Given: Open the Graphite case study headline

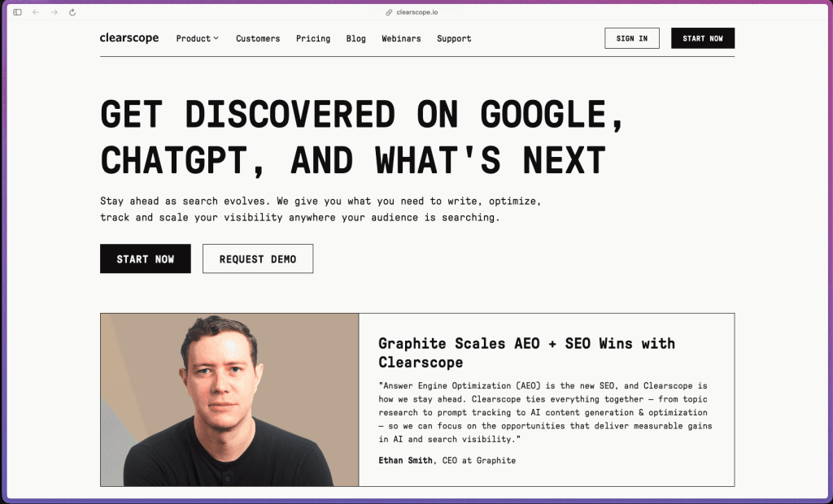Looking at the screenshot, I should (x=526, y=353).
